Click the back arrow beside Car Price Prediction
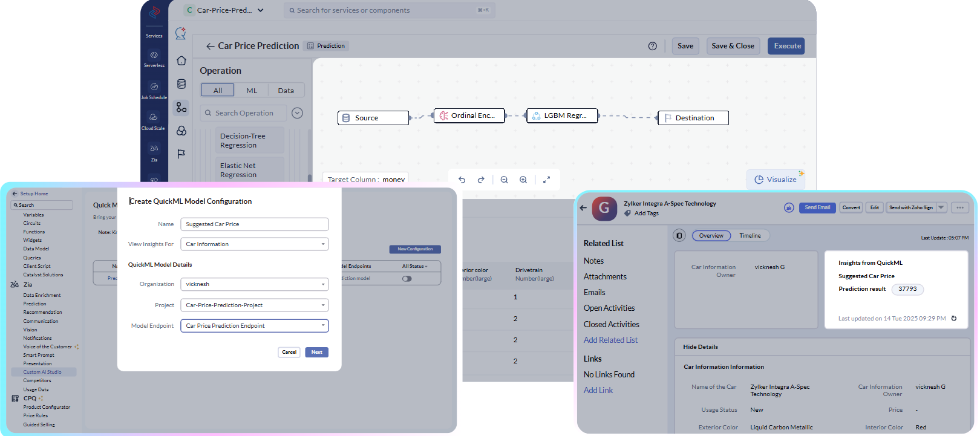 [x=210, y=46]
